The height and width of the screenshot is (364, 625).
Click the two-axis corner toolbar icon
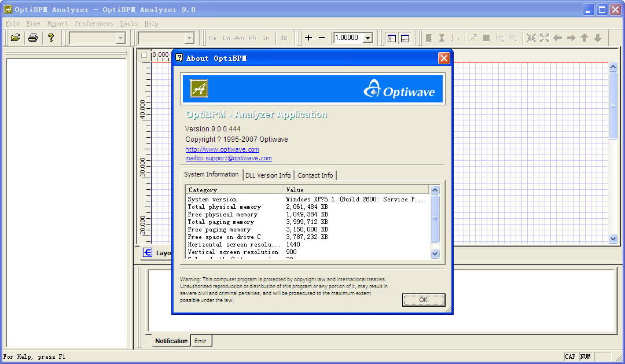tap(455, 38)
